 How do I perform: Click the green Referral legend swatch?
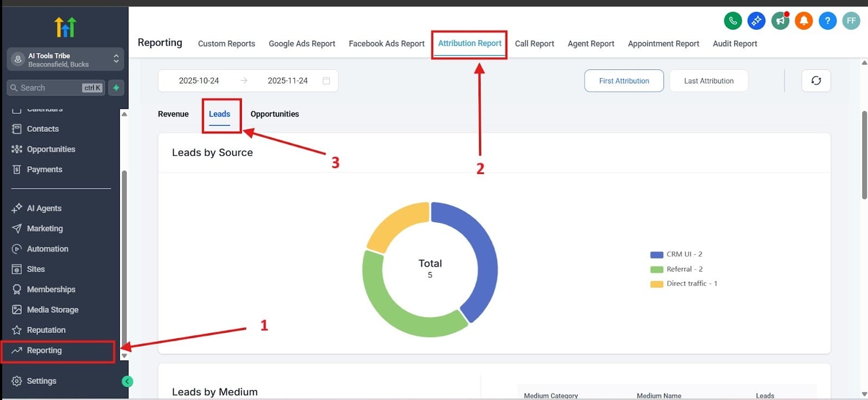point(656,269)
